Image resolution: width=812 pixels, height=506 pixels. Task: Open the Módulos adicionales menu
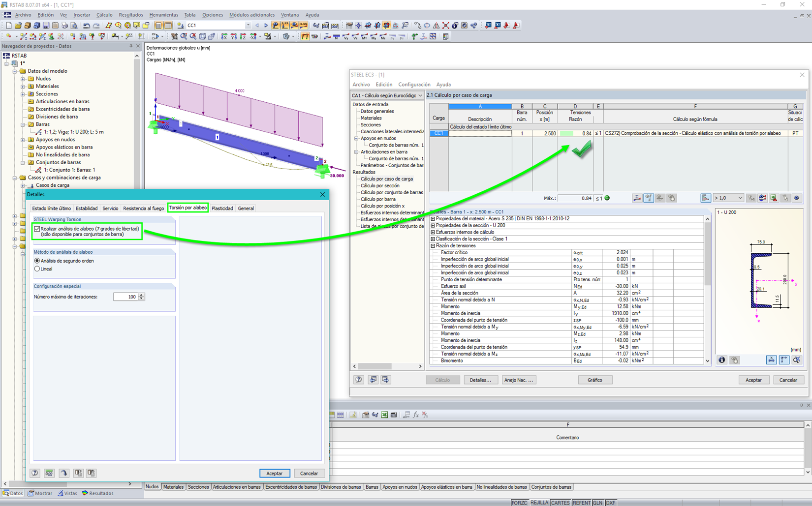pos(252,15)
